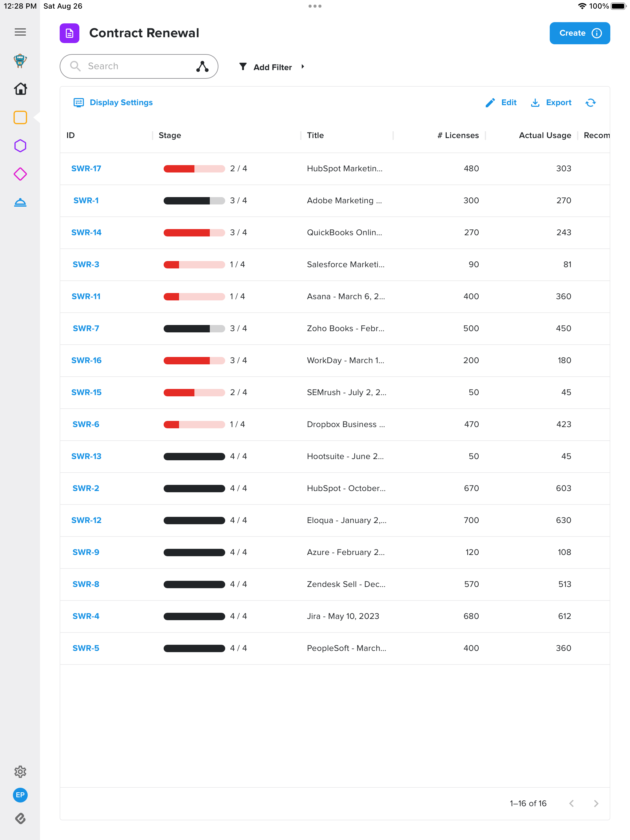The width and height of the screenshot is (630, 840).
Task: Click the SWR-17 stage progress bar
Action: click(x=194, y=168)
